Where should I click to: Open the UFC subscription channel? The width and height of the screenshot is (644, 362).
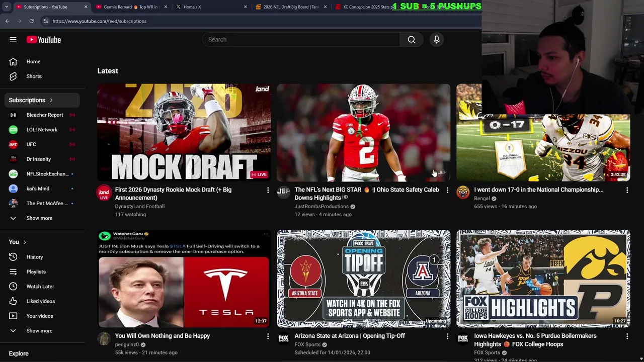43,144
